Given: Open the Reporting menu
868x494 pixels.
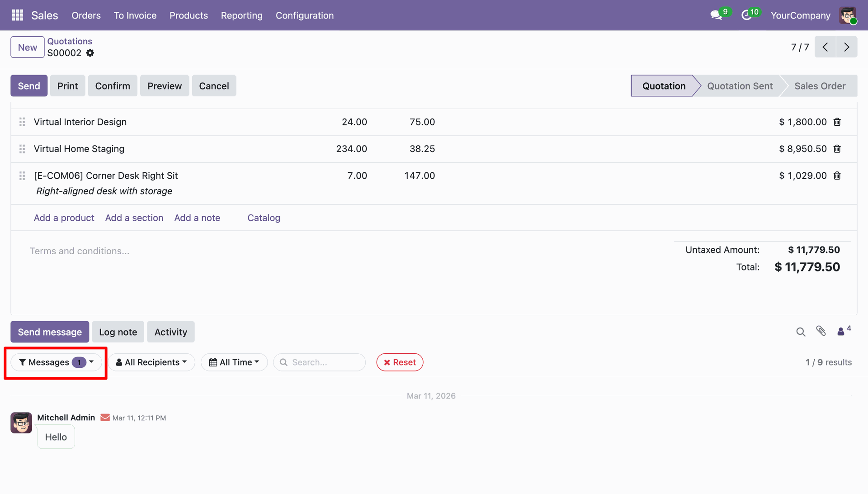Looking at the screenshot, I should [x=241, y=15].
